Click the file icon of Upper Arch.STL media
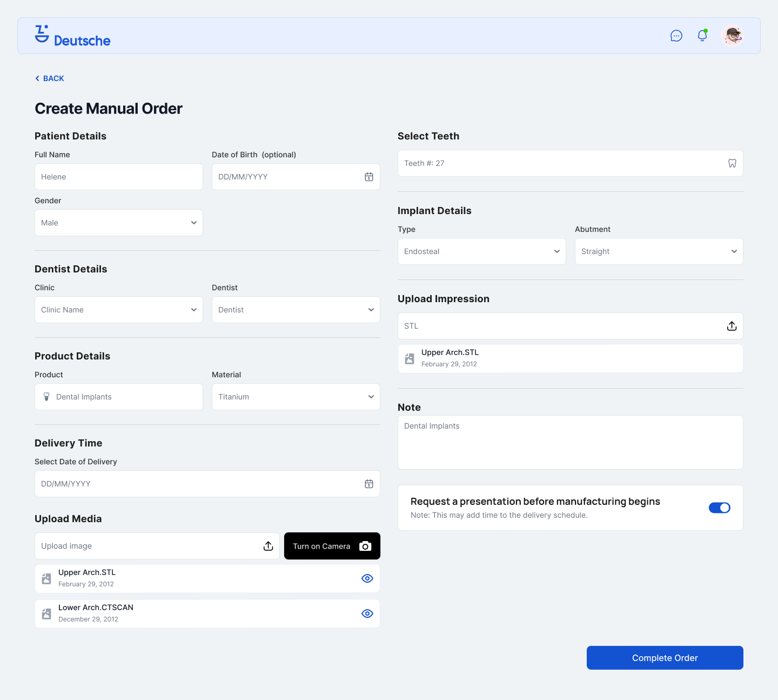 (46, 578)
